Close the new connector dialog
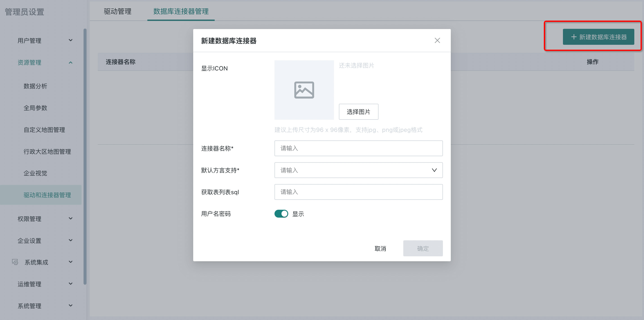 point(437,41)
